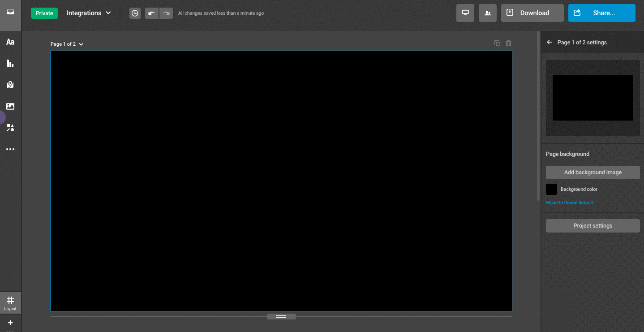The width and height of the screenshot is (644, 332).
Task: Expand the Integrations project dropdown
Action: [89, 13]
